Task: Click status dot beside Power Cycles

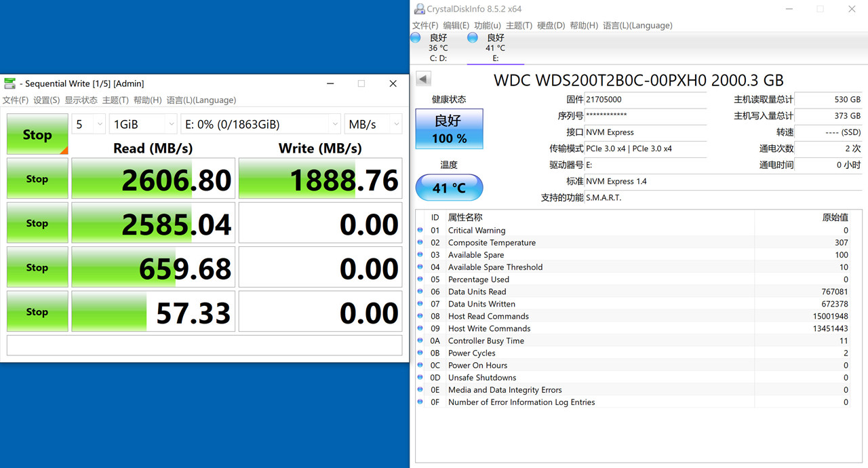Action: [420, 353]
